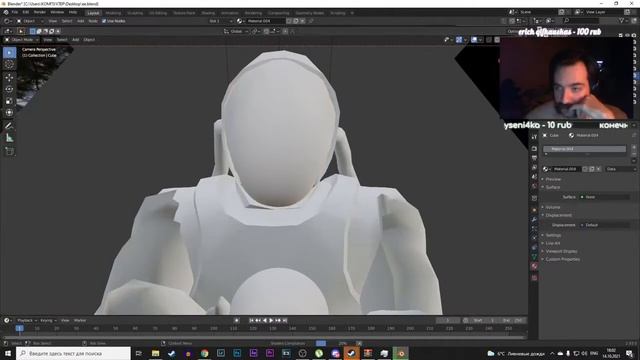Open Steam from the Windows taskbar
Viewport: 640px width, 360px height.
351,353
